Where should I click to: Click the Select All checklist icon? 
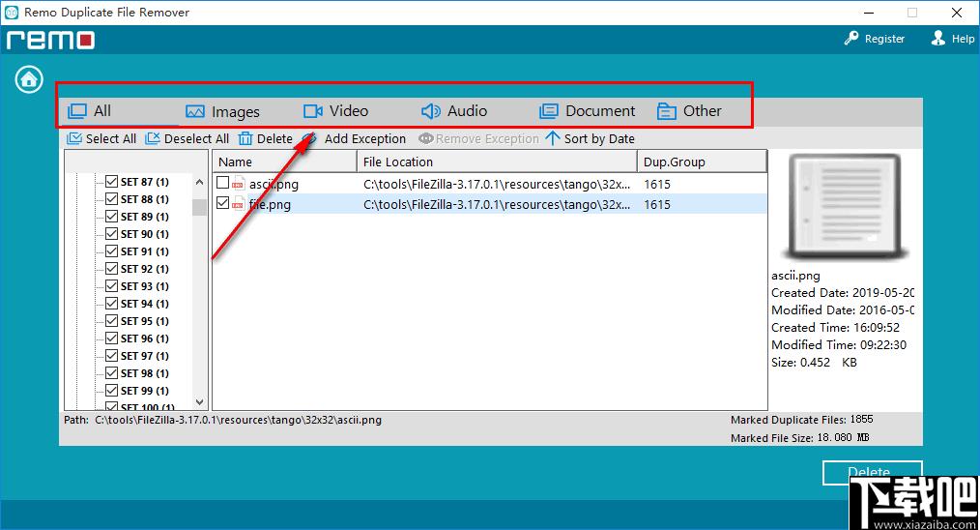click(74, 138)
